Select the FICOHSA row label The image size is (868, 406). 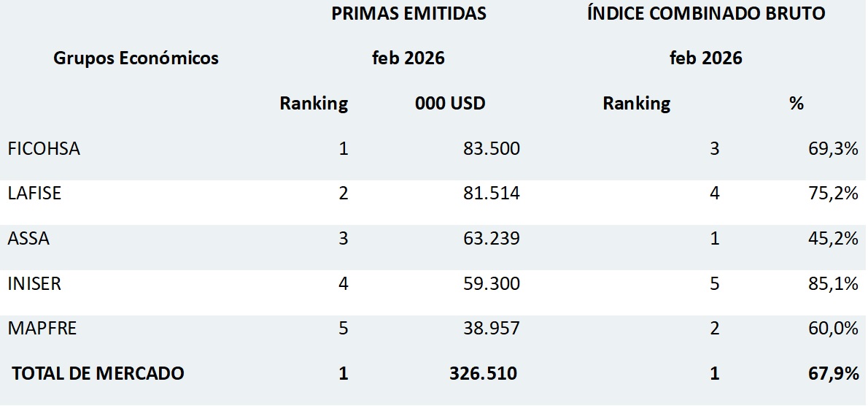click(x=44, y=149)
